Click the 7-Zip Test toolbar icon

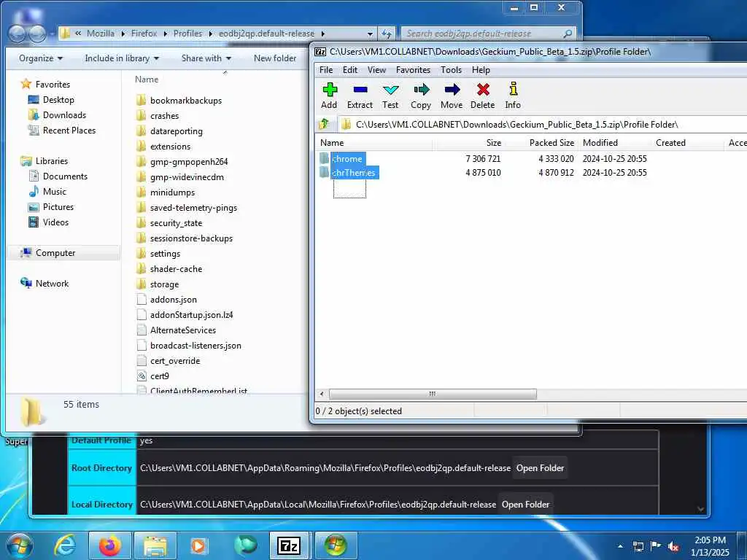pyautogui.click(x=390, y=96)
